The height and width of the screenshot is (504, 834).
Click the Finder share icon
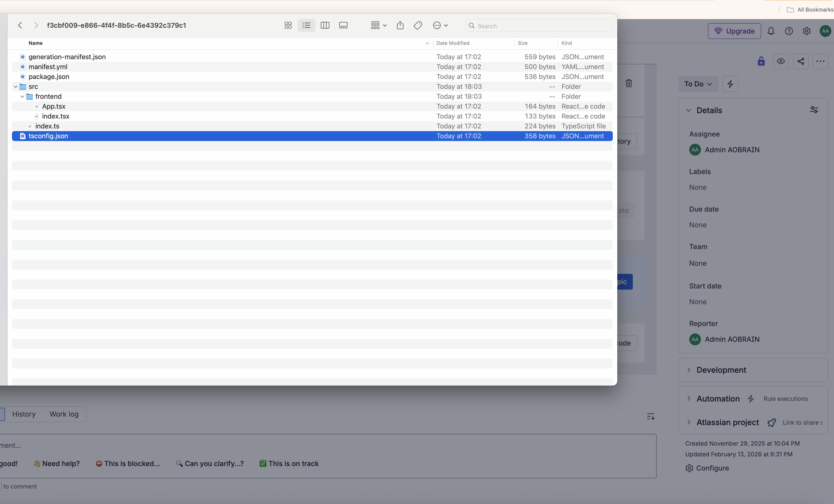coord(400,25)
